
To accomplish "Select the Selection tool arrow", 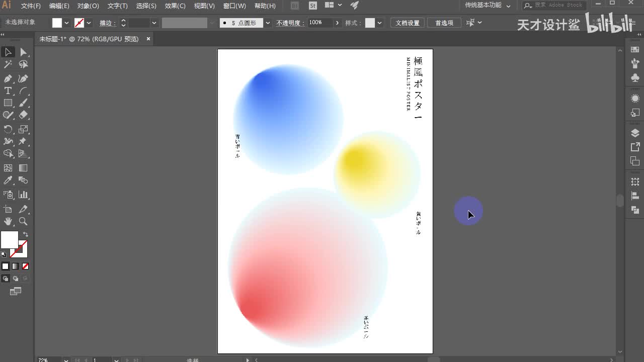I will coord(8,52).
